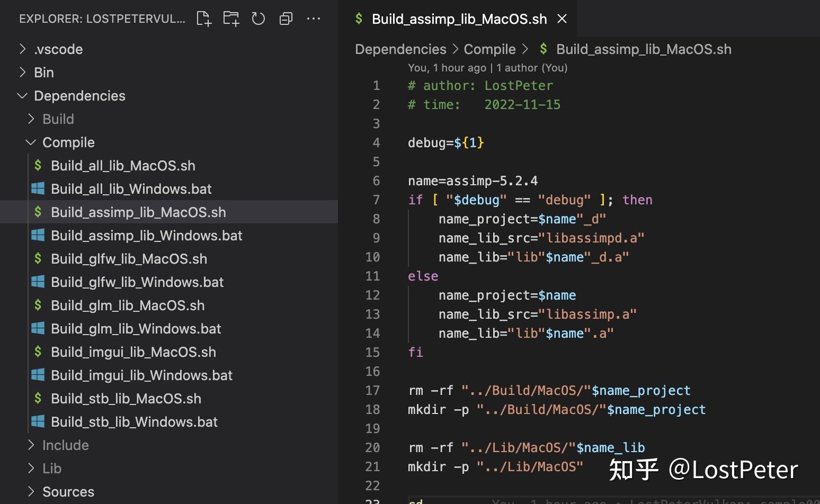Image resolution: width=820 pixels, height=504 pixels.
Task: Click the shell icon beside Build_glm_lib_MacOS.sh
Action: click(x=38, y=305)
